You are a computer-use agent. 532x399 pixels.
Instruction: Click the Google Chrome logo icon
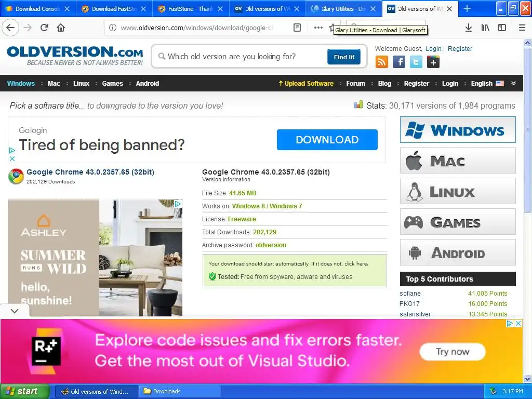pos(16,176)
